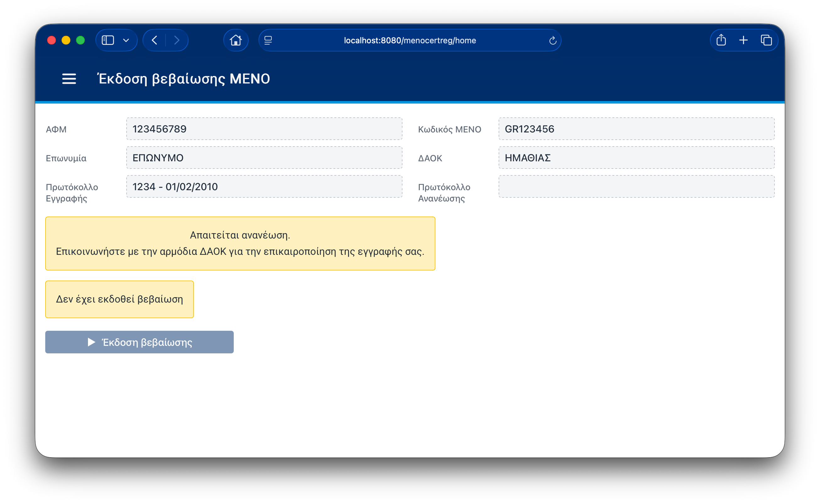Go forward to next page

(177, 40)
